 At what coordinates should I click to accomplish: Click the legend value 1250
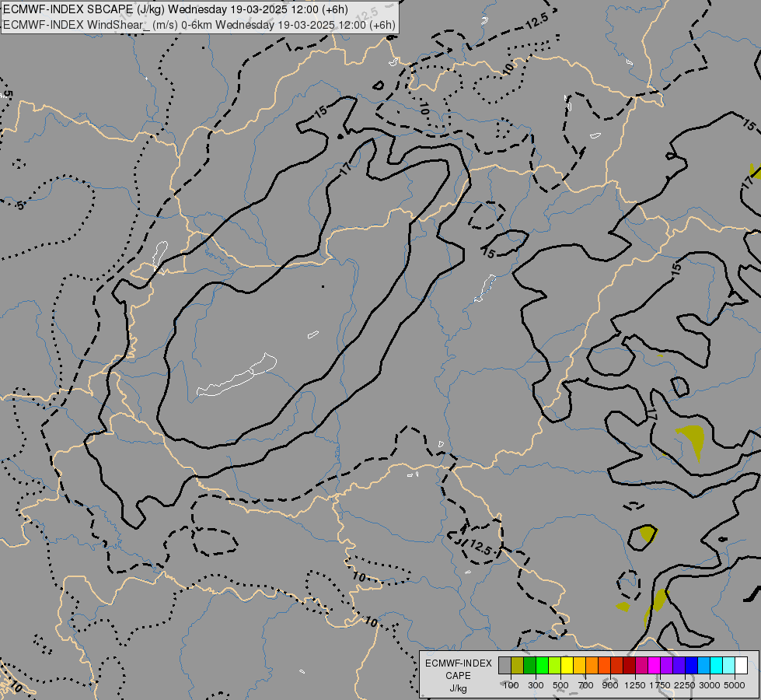pos(635,685)
